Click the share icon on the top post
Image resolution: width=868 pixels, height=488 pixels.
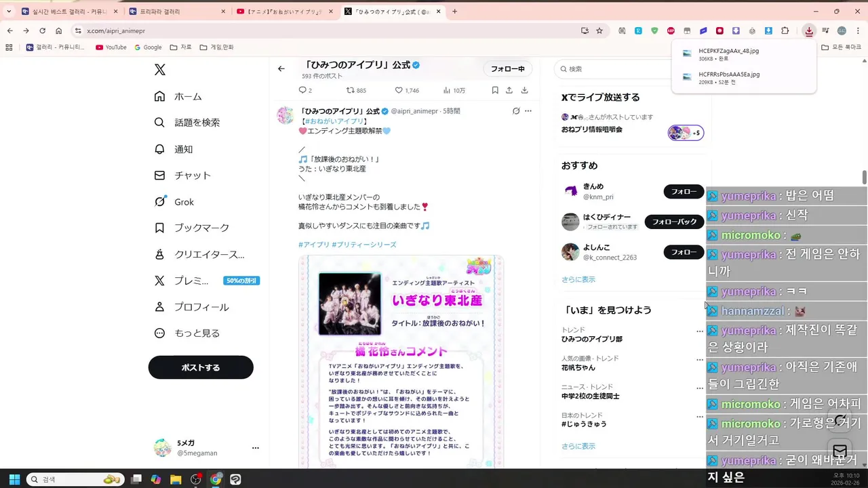coord(509,90)
